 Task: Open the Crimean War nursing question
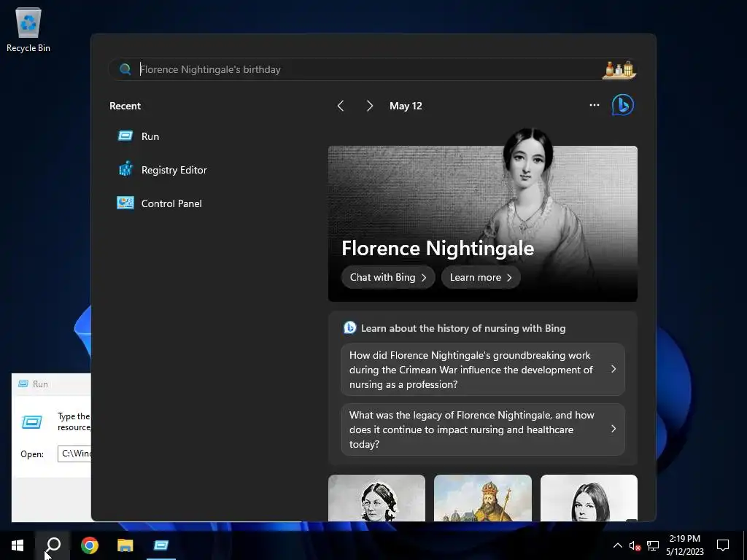pos(483,370)
